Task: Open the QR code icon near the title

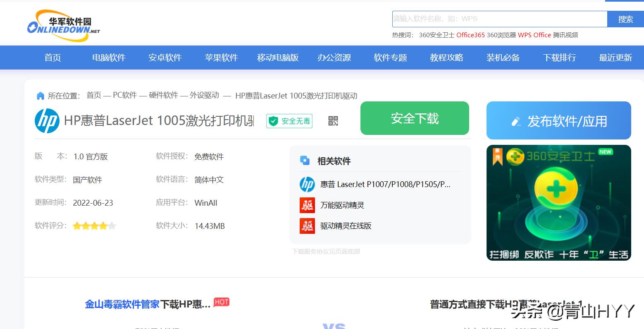Action: [333, 121]
